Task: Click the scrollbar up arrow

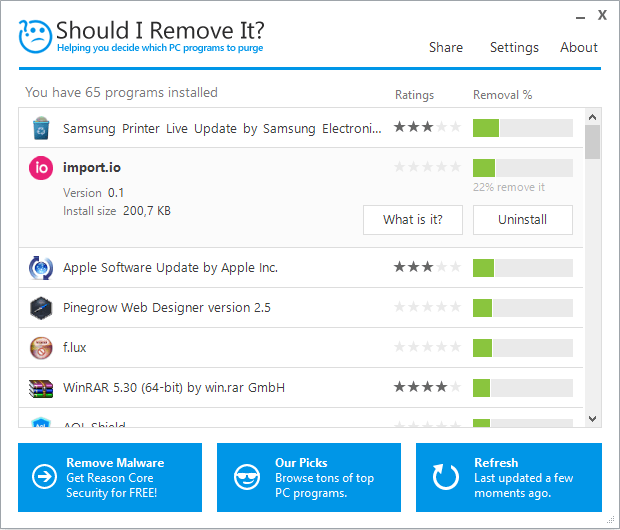Action: pos(592,117)
